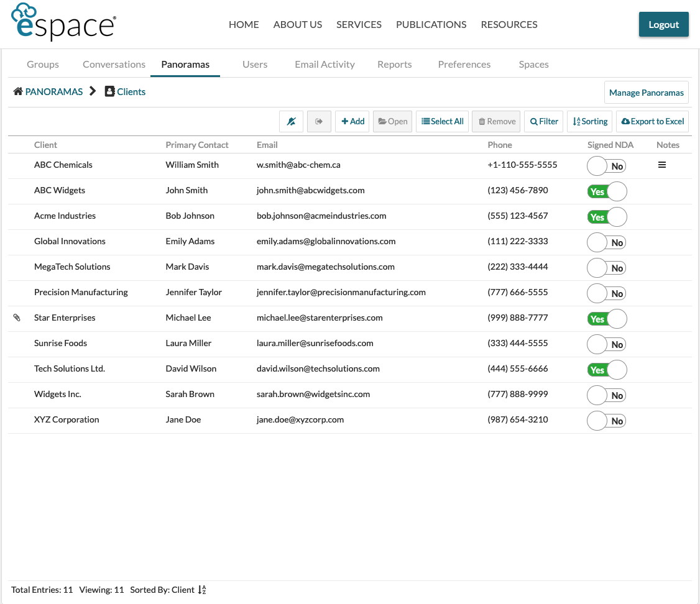Disable Signed NDA for Star Enterprises
Image resolution: width=700 pixels, height=604 pixels.
(x=607, y=319)
